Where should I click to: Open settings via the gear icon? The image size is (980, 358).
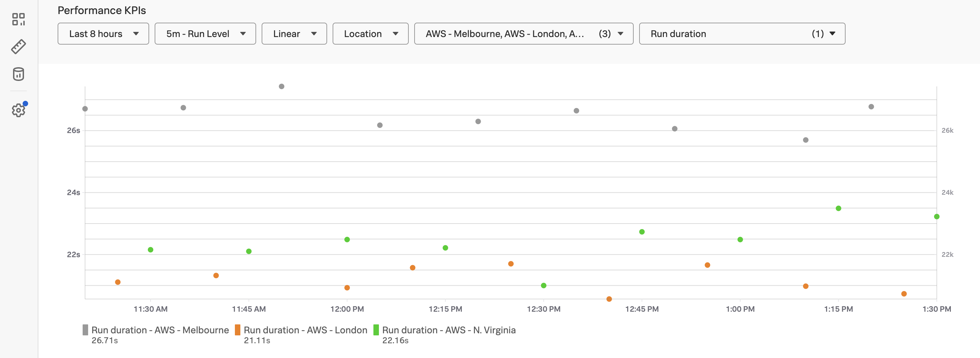tap(18, 110)
